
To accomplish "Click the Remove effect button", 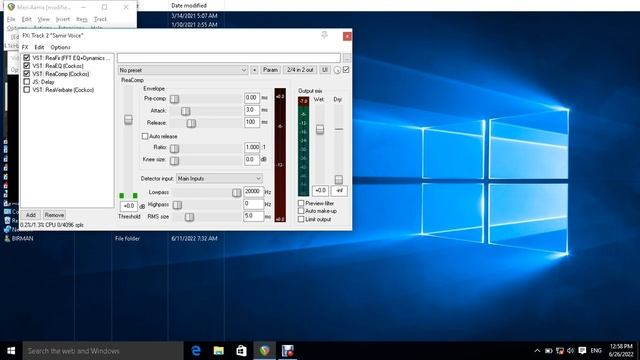I will pos(54,215).
